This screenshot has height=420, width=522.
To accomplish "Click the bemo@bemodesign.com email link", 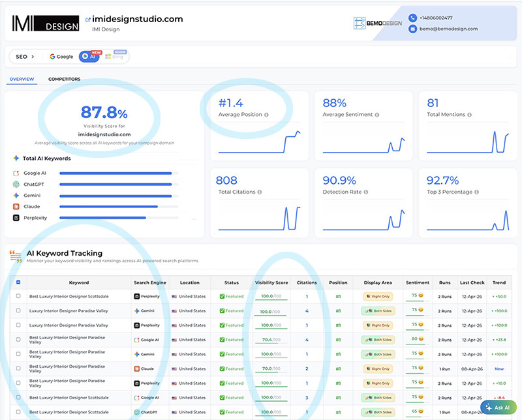I will pos(448,29).
